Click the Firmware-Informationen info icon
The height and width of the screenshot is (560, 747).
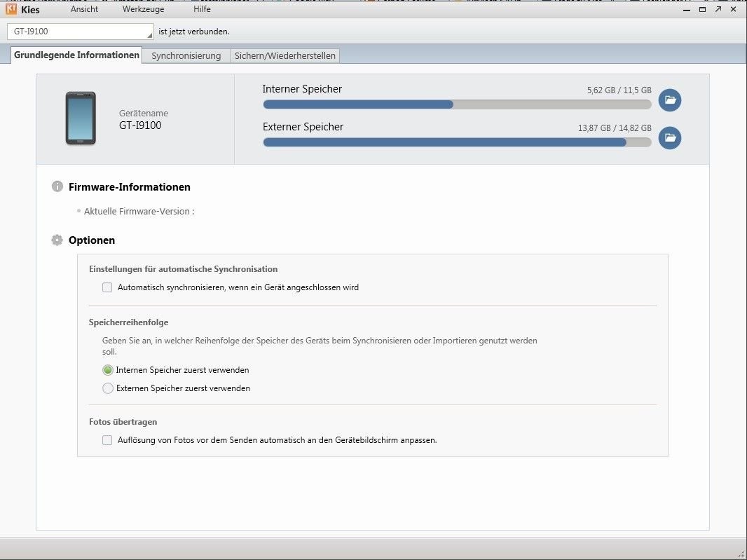[57, 186]
